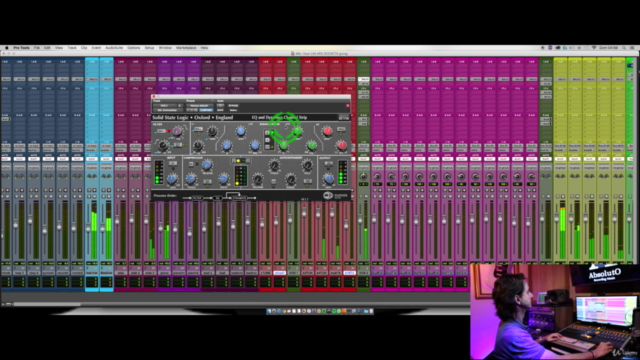Toggle the output section button above the output knob
The width and height of the screenshot is (640, 360).
coord(328,164)
